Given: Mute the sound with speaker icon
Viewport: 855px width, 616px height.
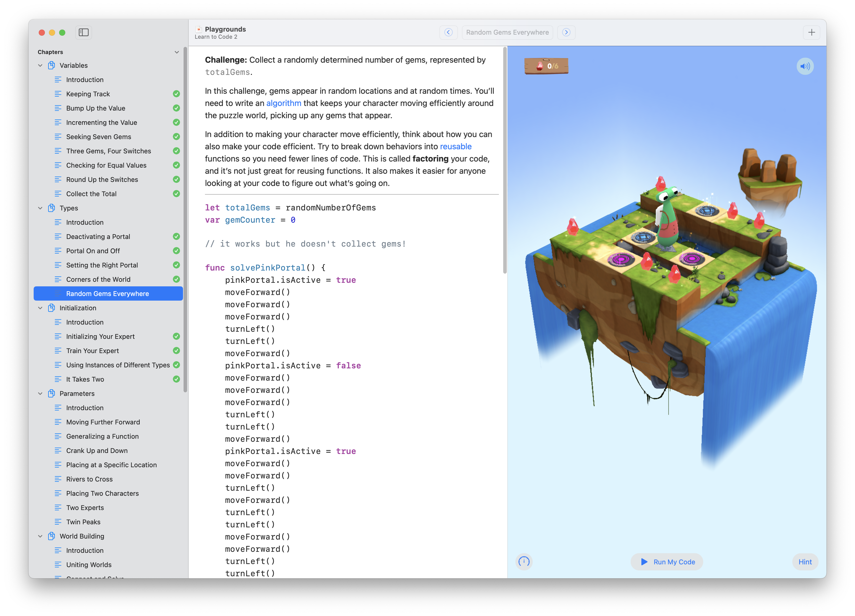Looking at the screenshot, I should (x=805, y=66).
